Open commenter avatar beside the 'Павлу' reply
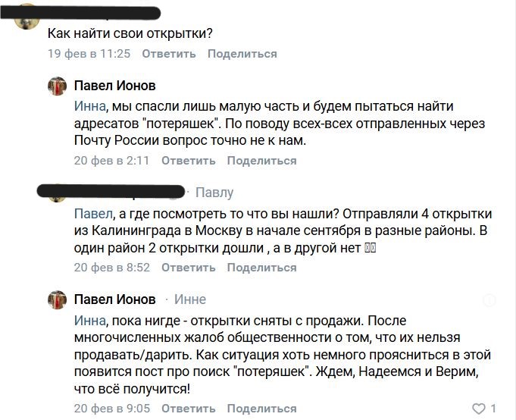516x420 pixels. click(x=58, y=192)
